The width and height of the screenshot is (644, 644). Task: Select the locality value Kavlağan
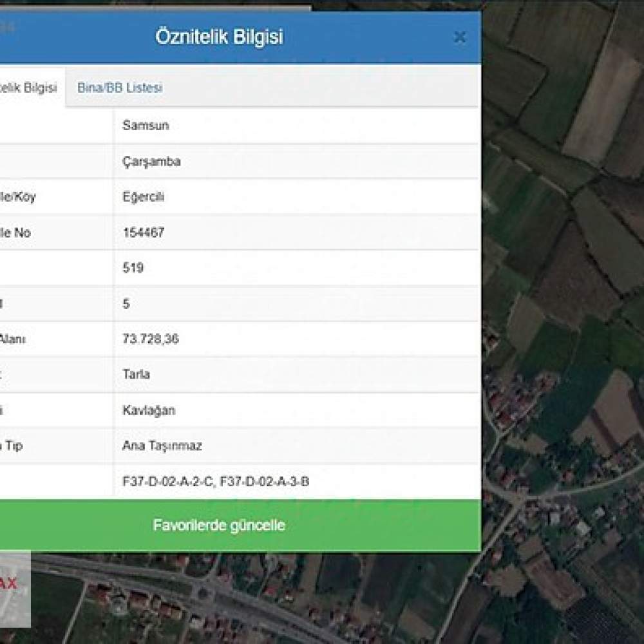tap(149, 410)
